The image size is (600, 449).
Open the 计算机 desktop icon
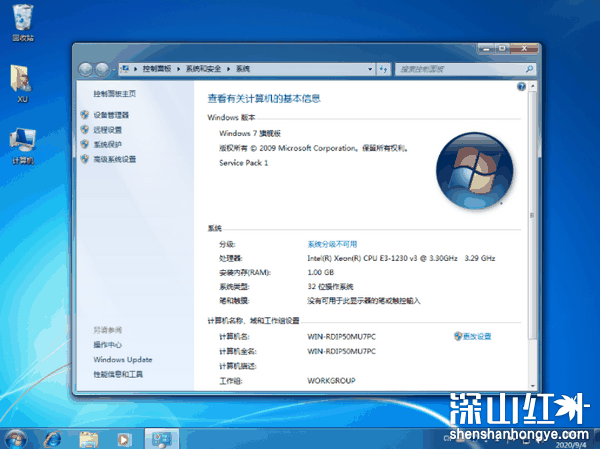point(23,145)
